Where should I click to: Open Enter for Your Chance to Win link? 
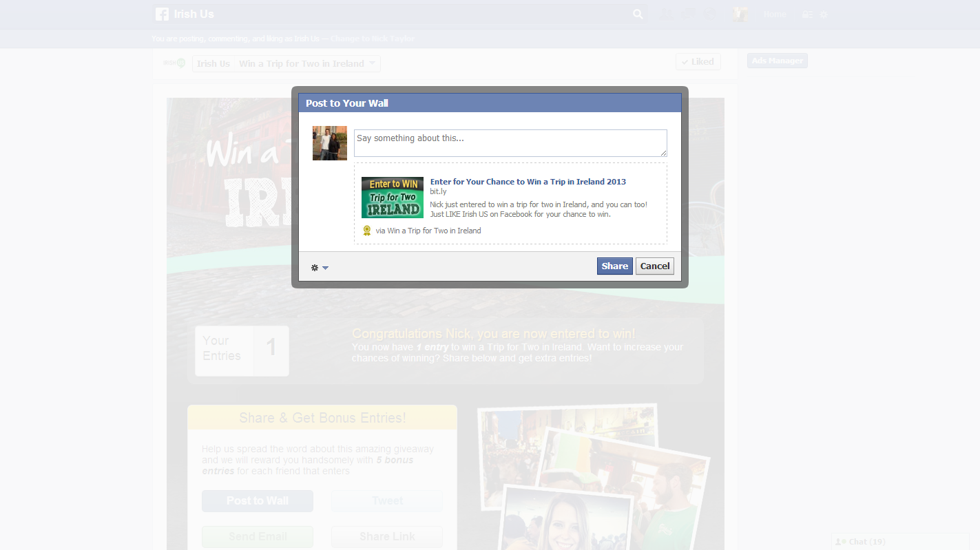coord(528,182)
